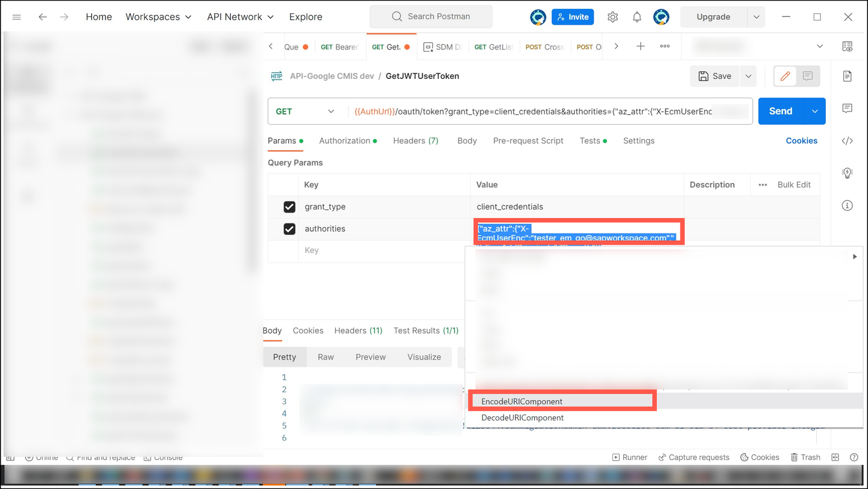The height and width of the screenshot is (489, 868).
Task: Switch to the Pre-request Script tab
Action: click(x=528, y=141)
